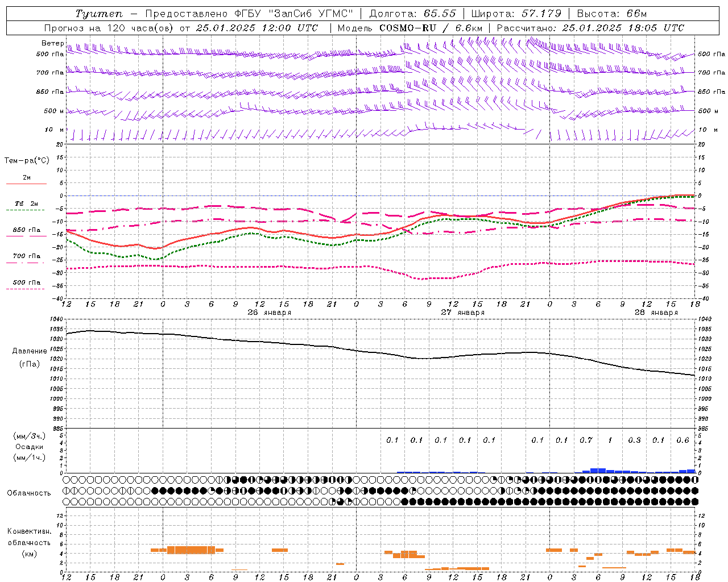Click the (мм/1ч.) precipitation unit label
Image resolution: width=728 pixels, height=582 pixels.
point(30,458)
